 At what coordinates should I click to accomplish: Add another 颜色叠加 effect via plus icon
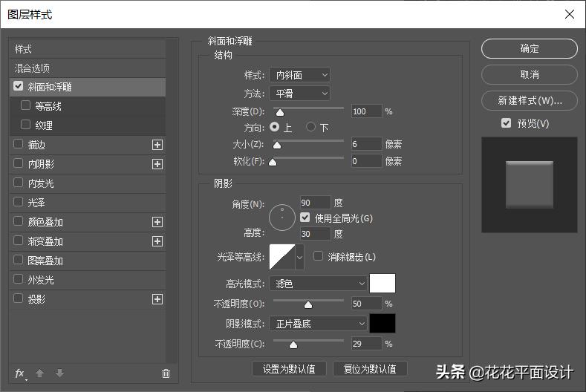(157, 222)
